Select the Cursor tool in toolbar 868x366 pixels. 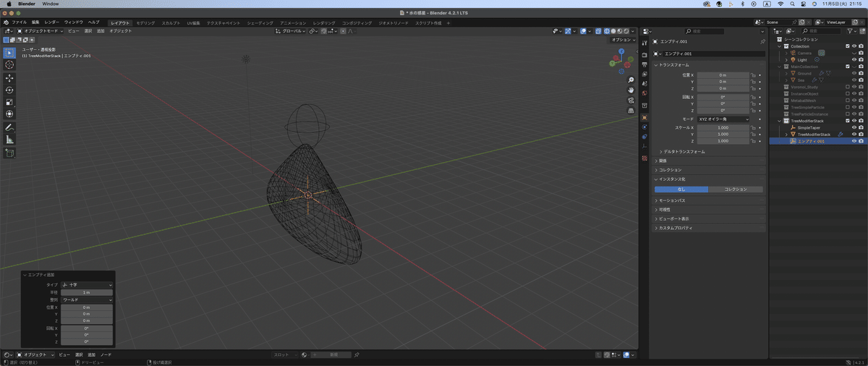point(9,65)
